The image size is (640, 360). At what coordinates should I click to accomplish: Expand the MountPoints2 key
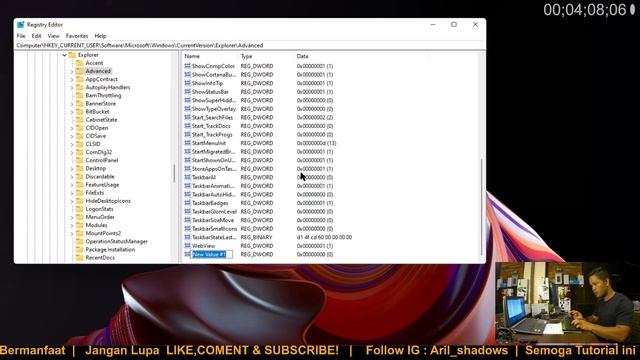pyautogui.click(x=72, y=233)
